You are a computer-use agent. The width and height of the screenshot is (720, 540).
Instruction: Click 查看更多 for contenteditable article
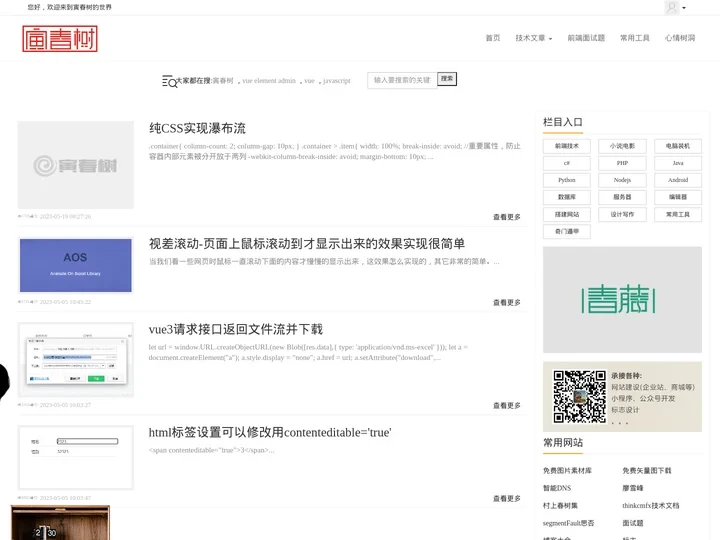tap(506, 499)
